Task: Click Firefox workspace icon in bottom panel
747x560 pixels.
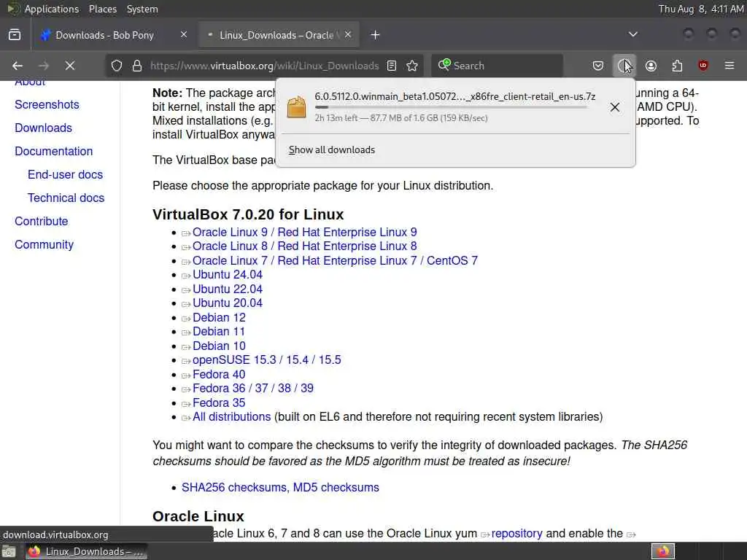Action: (x=662, y=551)
